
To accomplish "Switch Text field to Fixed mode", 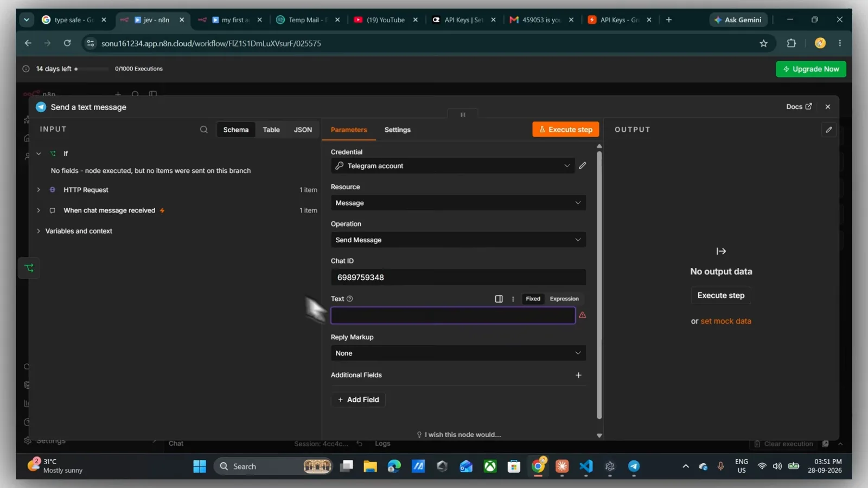I will point(533,299).
